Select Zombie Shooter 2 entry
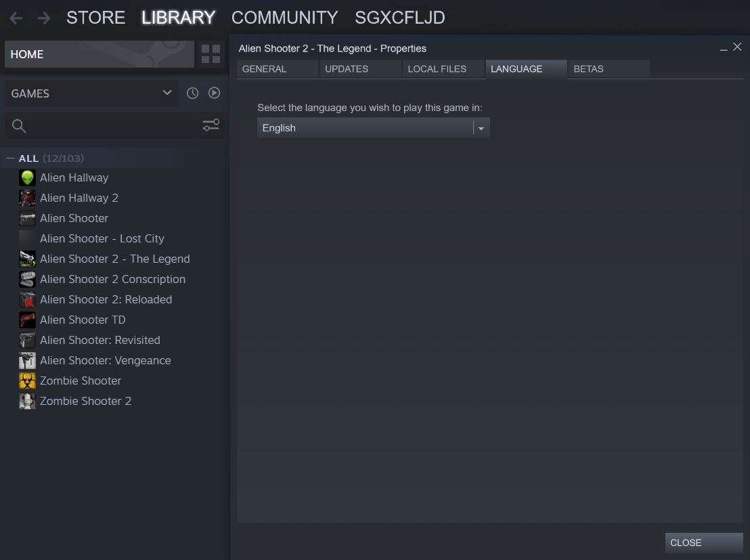Viewport: 750px width, 560px height. (85, 401)
